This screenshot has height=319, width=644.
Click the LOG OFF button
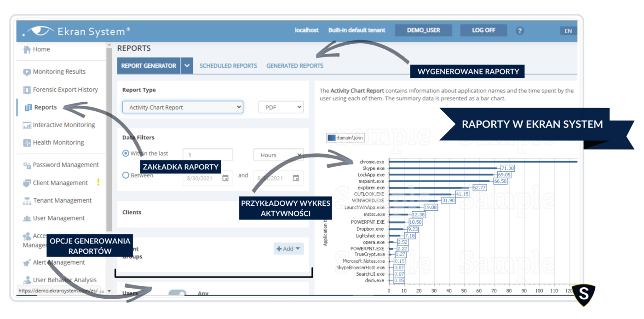[x=483, y=30]
